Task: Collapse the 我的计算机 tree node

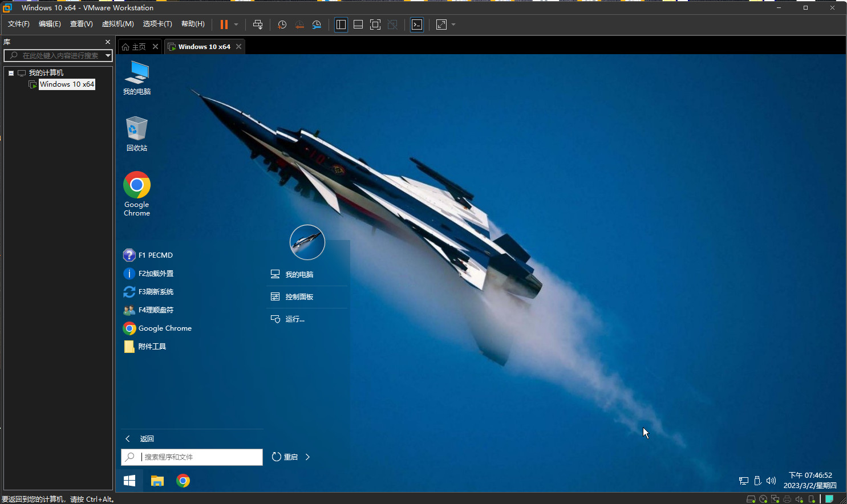Action: coord(11,73)
